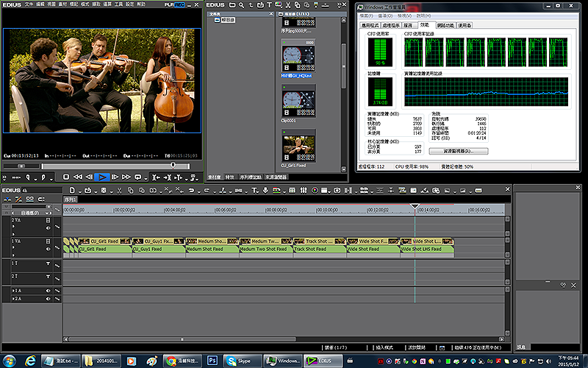The height and width of the screenshot is (368, 588).
Task: Toggle video visibility eye for 2 VA track
Action: pyautogui.click(x=48, y=228)
